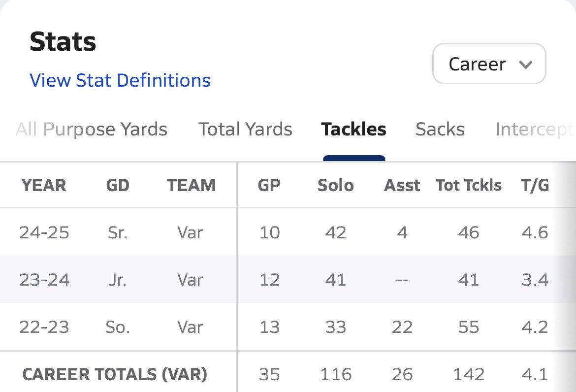Select the Tackles tab
576x392 pixels.
tap(354, 130)
